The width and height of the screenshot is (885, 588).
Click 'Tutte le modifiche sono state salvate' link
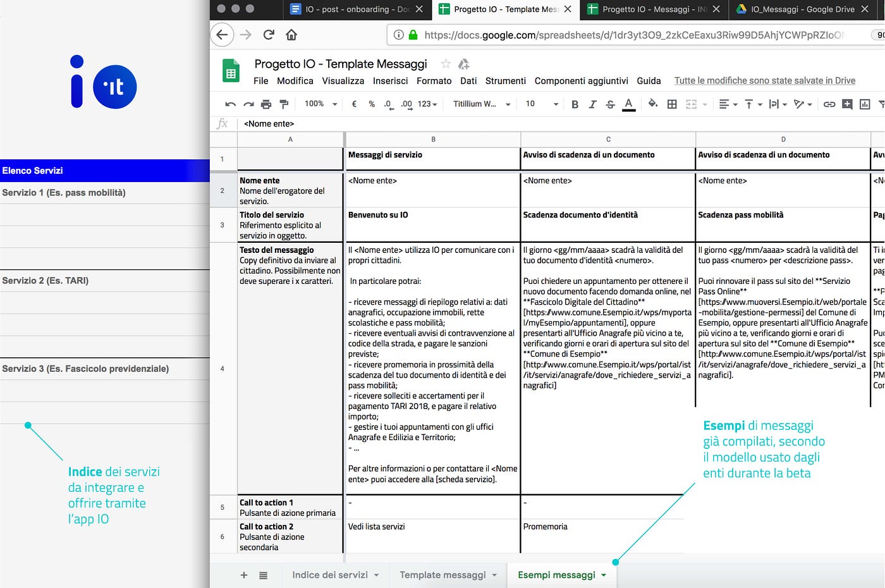click(765, 81)
